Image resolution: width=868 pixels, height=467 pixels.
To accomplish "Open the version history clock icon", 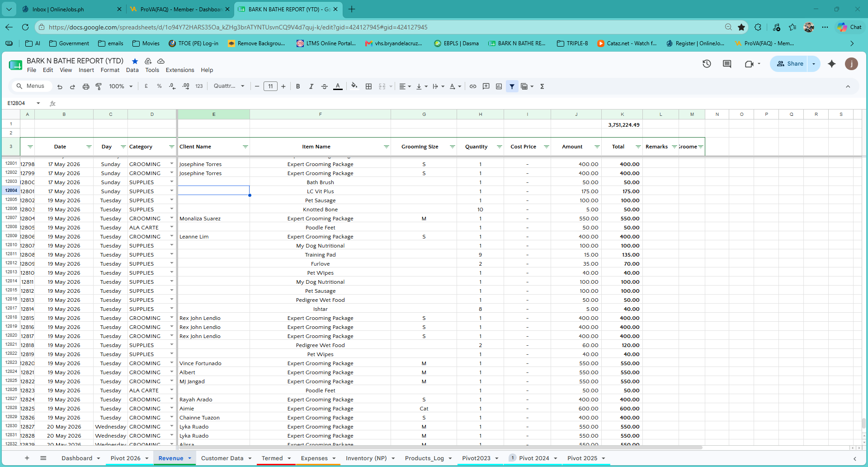I will tap(707, 64).
